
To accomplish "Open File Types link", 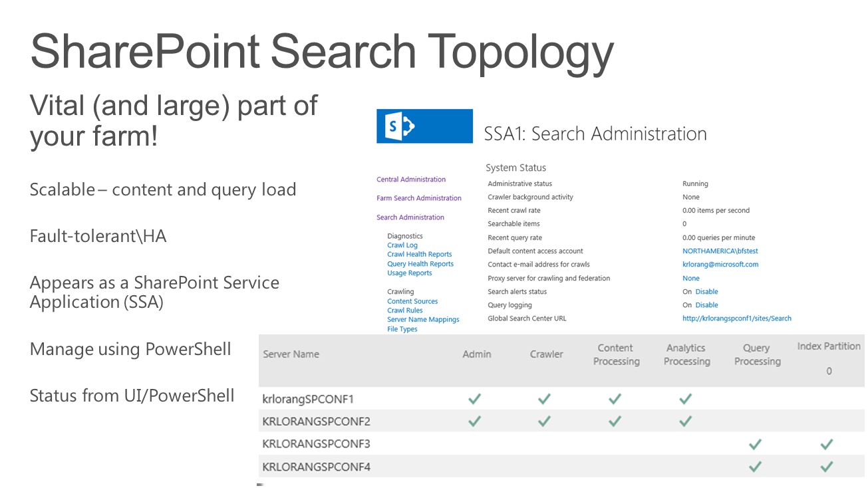I will pyautogui.click(x=402, y=329).
